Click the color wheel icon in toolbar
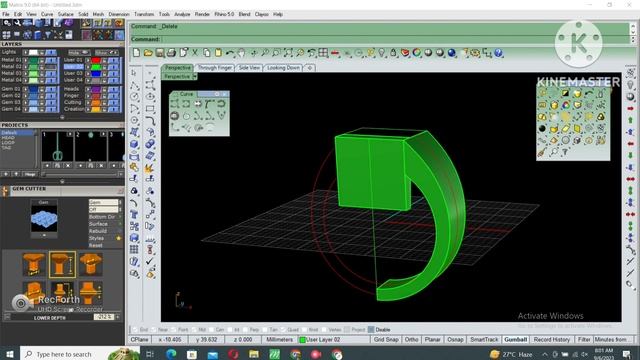This screenshot has height=360, width=640. pos(417,53)
